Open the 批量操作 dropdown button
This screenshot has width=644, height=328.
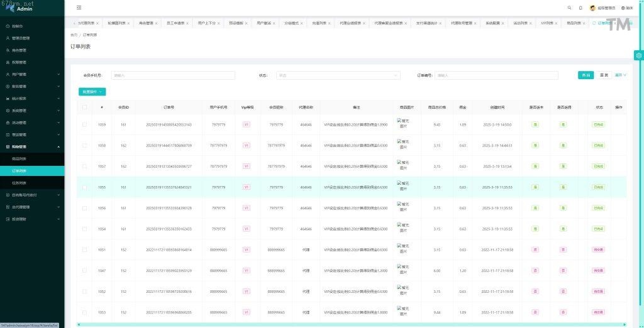click(92, 92)
